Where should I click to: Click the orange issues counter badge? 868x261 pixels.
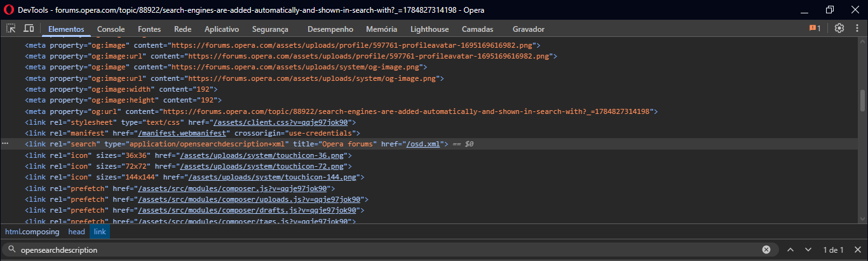(815, 29)
